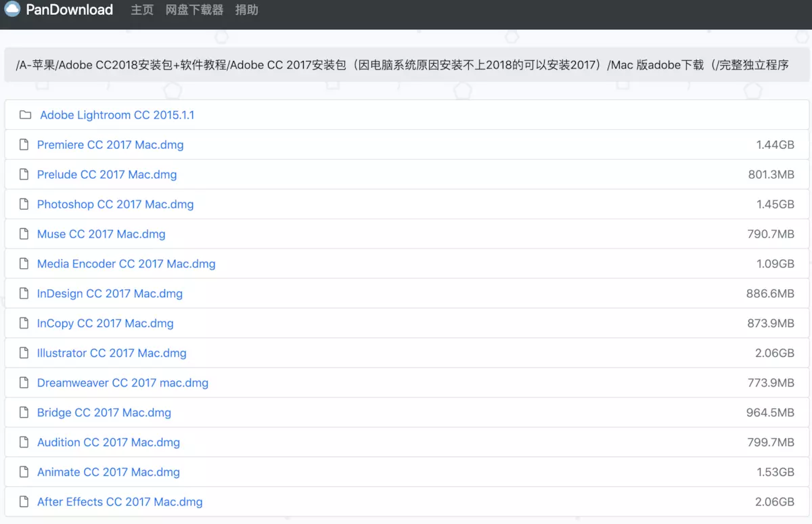Click the file icon for After Effects CC 2017
This screenshot has height=524, width=812.
24,502
